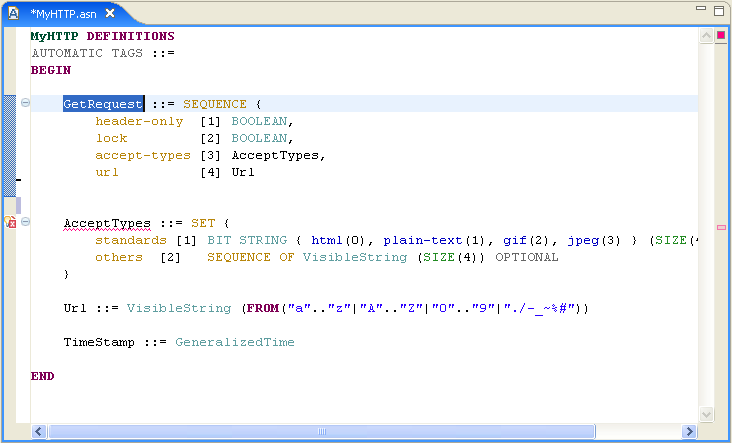Viewport: 732px width, 443px height.
Task: Place cursor on the TimeStamp definition
Action: (x=96, y=342)
